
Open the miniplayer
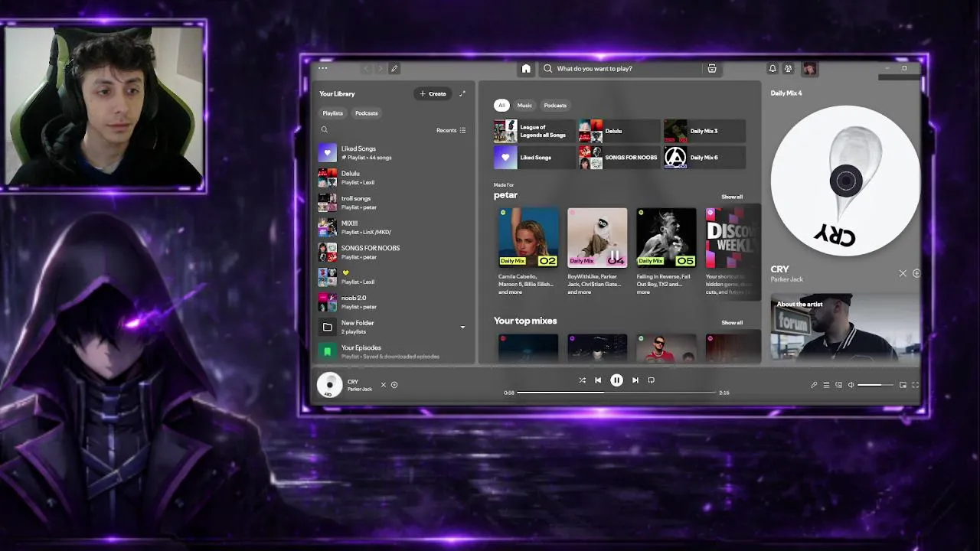pyautogui.click(x=903, y=385)
